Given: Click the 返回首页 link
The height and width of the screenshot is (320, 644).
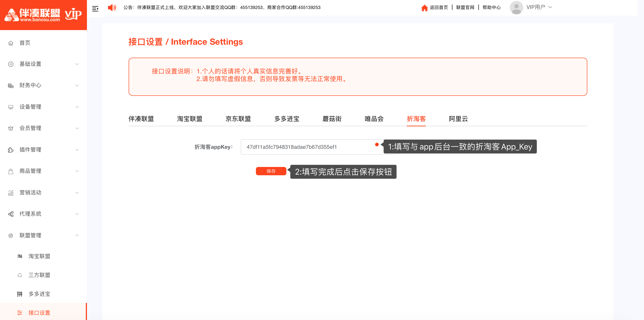Looking at the screenshot, I should (439, 7).
